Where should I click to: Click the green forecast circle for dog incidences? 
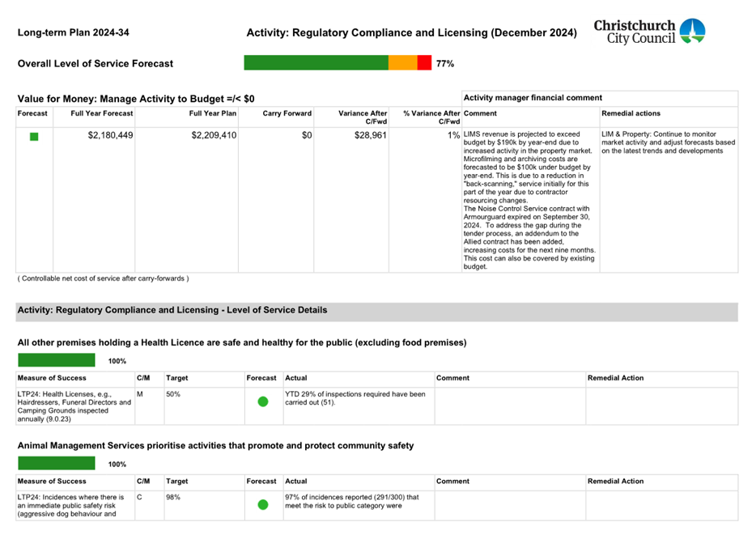[262, 505]
